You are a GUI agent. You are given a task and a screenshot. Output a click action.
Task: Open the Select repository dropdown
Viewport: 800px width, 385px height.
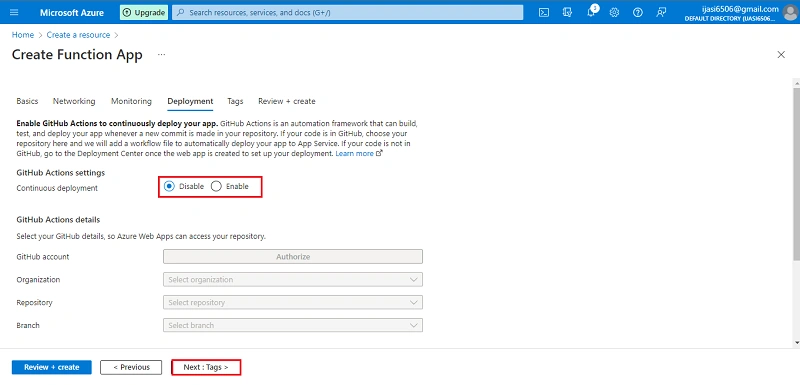coord(293,302)
